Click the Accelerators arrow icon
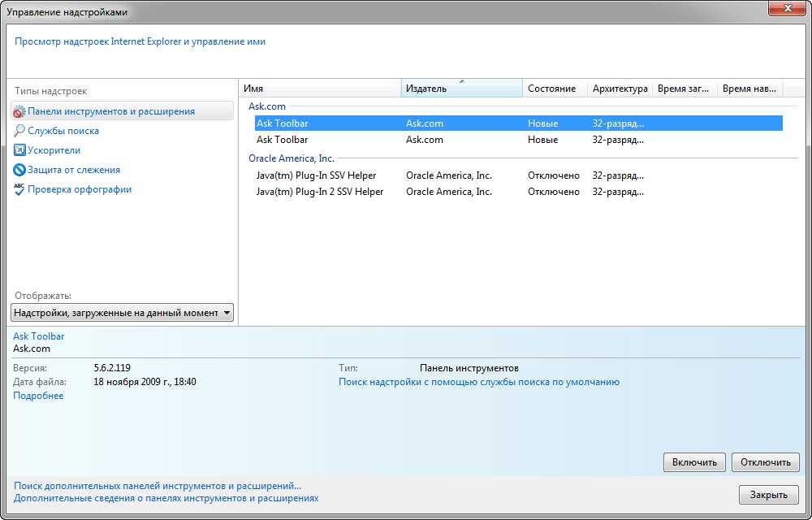The width and height of the screenshot is (812, 520). [19, 150]
